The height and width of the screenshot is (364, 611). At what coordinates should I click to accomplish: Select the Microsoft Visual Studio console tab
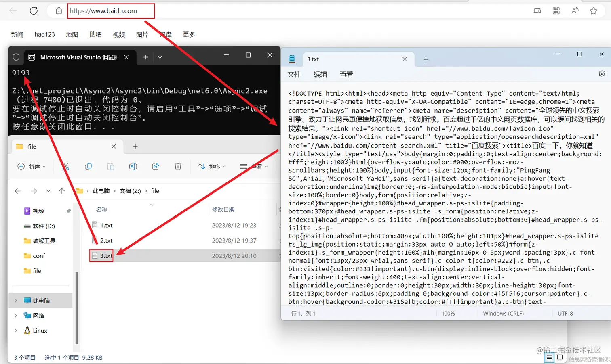79,57
